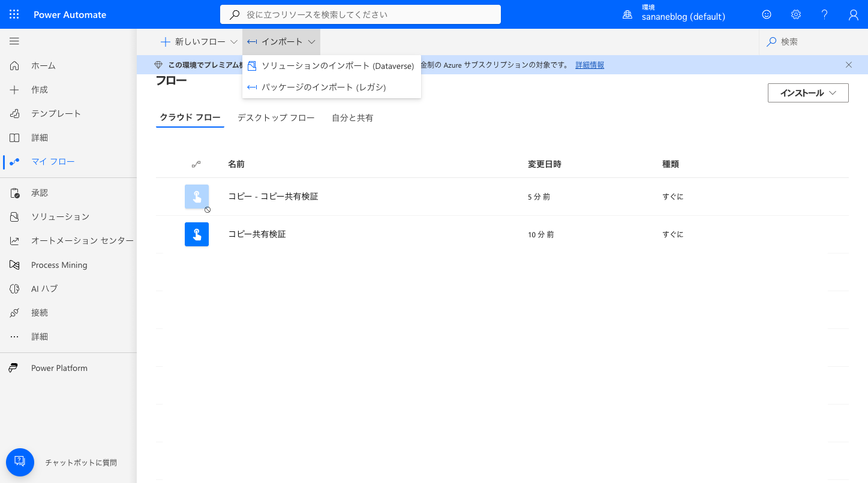Click the 5 分 前 modified time
Screen dimensions: 868x483
[539, 197]
